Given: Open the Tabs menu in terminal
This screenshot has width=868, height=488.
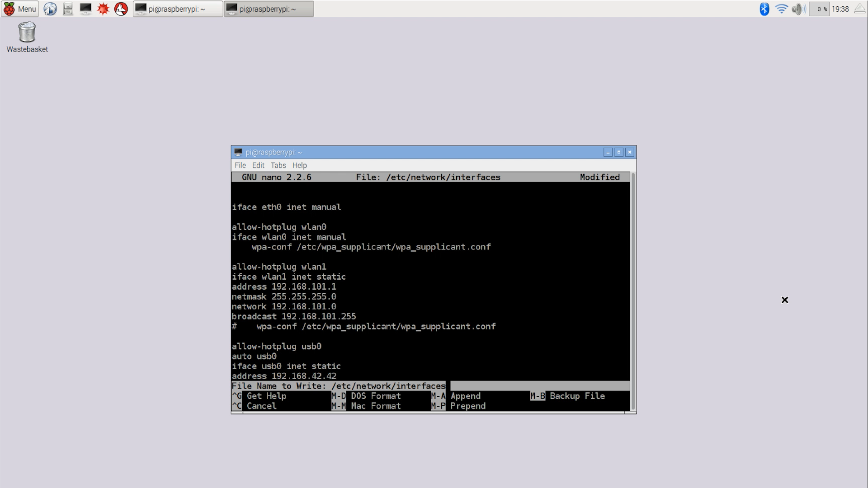Looking at the screenshot, I should coord(278,165).
